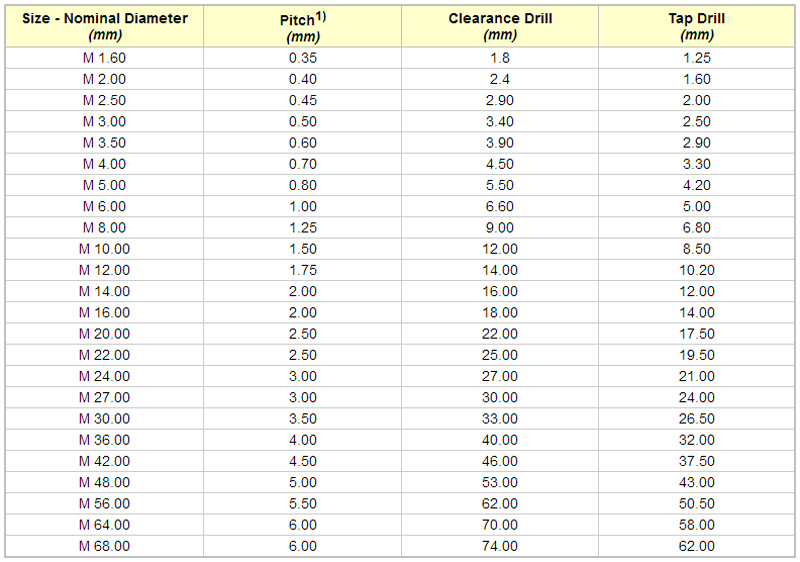Click the Tap Drill column header
800x562 pixels.
point(696,27)
